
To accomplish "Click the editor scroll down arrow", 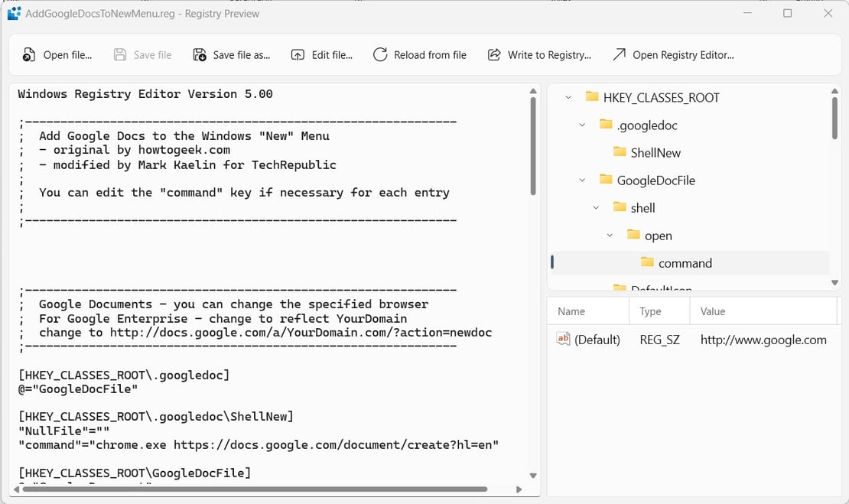I will point(533,476).
